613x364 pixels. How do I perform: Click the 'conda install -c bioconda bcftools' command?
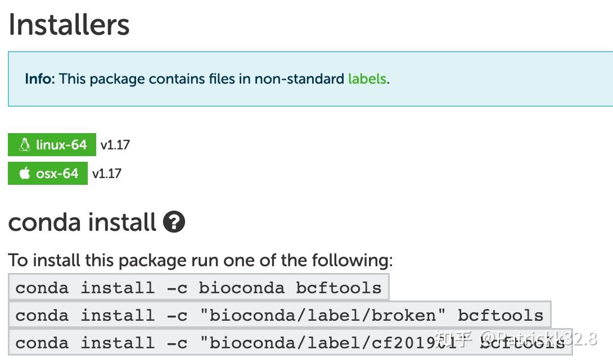(x=199, y=288)
